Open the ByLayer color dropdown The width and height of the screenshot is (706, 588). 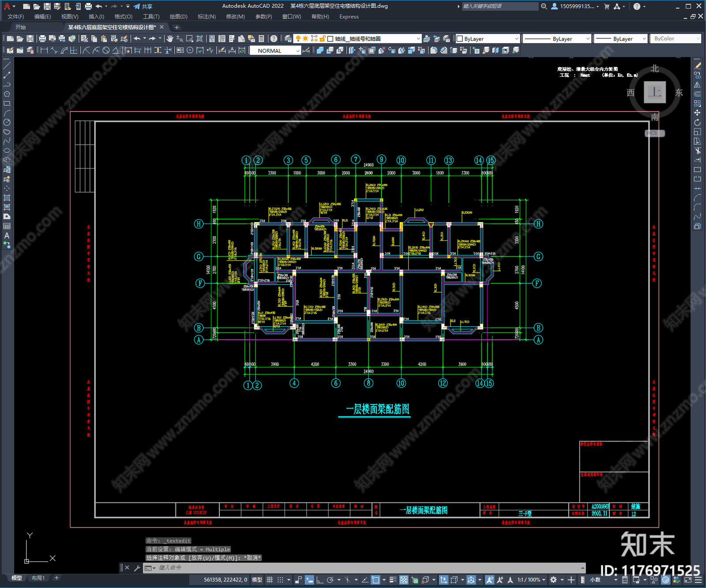[488, 39]
